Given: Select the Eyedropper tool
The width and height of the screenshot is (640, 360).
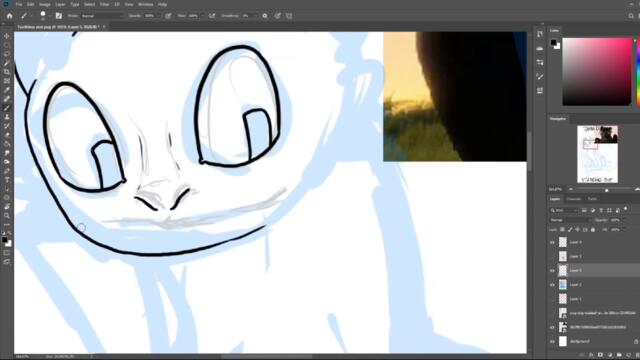Looking at the screenshot, I should point(7,90).
